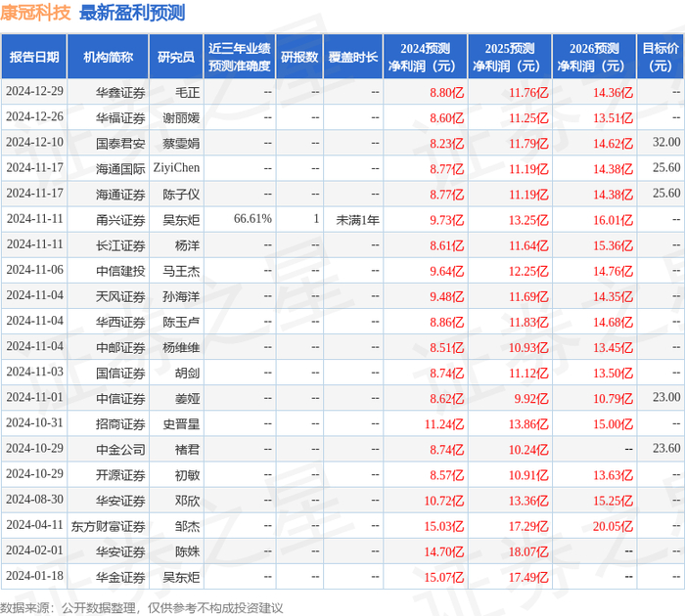Click target price 23.00
Screen dimensions: 685x616
click(666, 397)
